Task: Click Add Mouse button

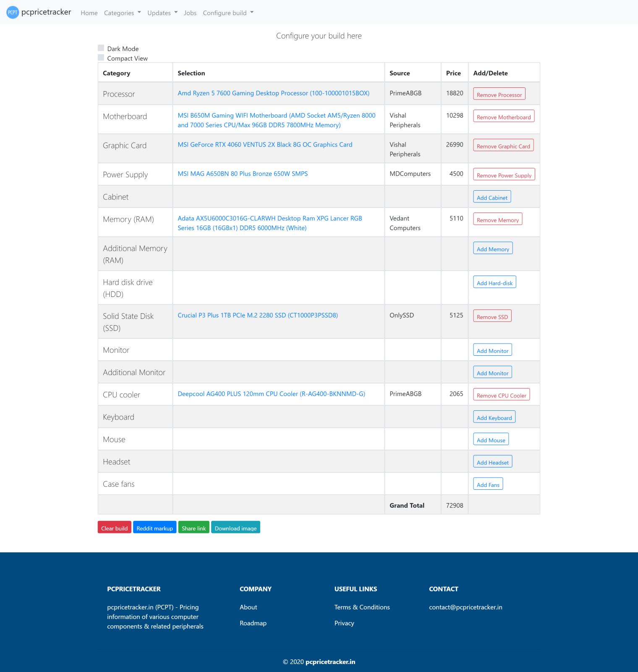Action: tap(491, 439)
